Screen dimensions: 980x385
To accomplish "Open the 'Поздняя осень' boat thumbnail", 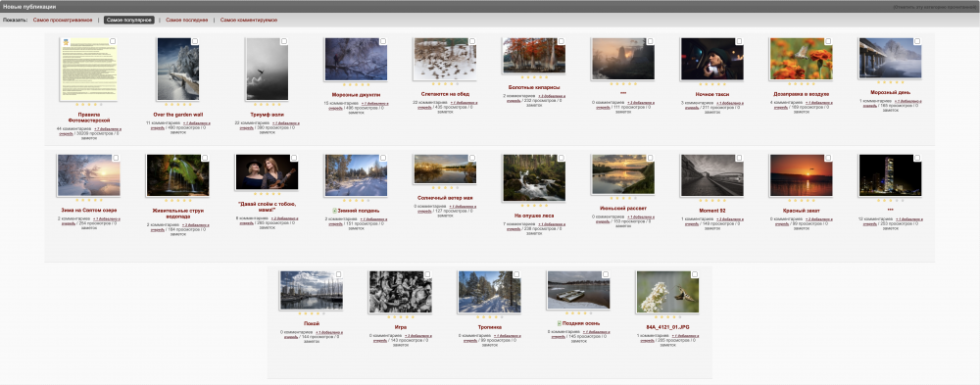I will pyautogui.click(x=578, y=289).
